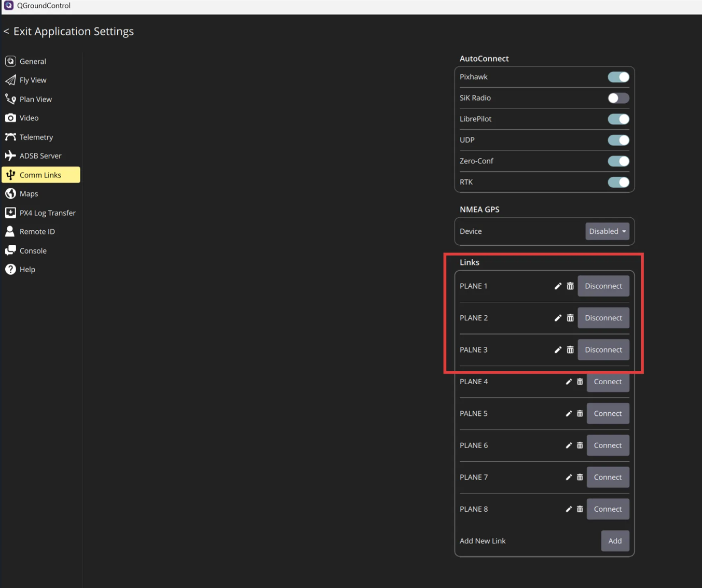
Task: Turn off UDP AutoConnect switch
Action: pyautogui.click(x=618, y=140)
